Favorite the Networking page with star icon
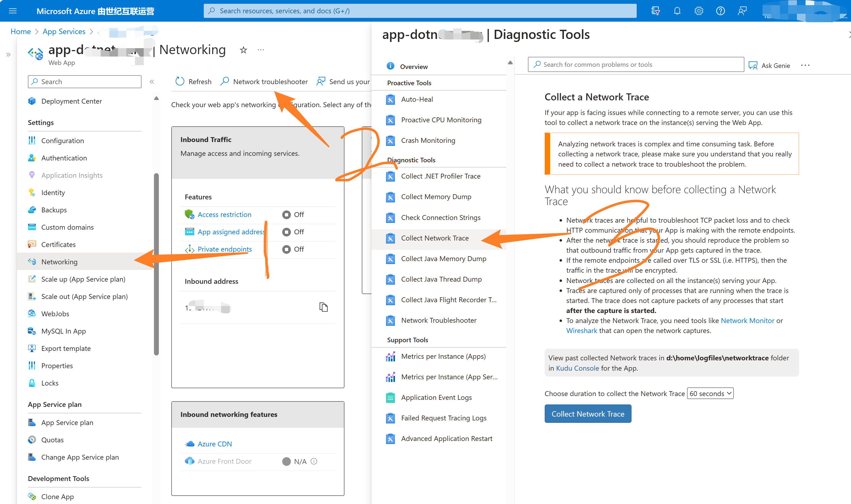This screenshot has width=851, height=504. point(244,50)
